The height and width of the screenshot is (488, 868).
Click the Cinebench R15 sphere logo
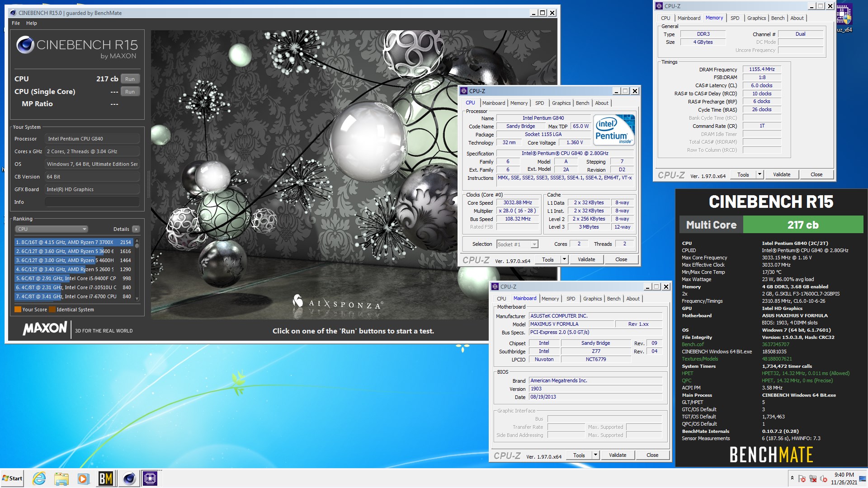25,45
